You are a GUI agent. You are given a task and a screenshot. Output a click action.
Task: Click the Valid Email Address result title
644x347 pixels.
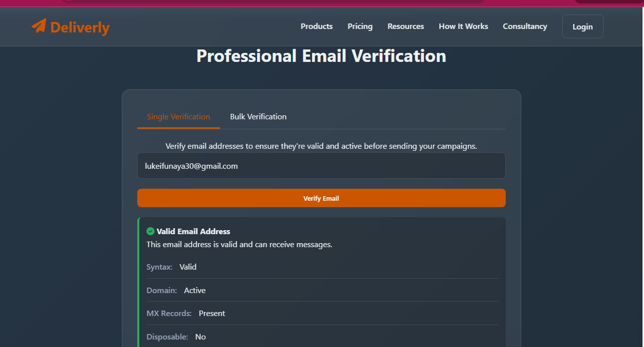193,232
